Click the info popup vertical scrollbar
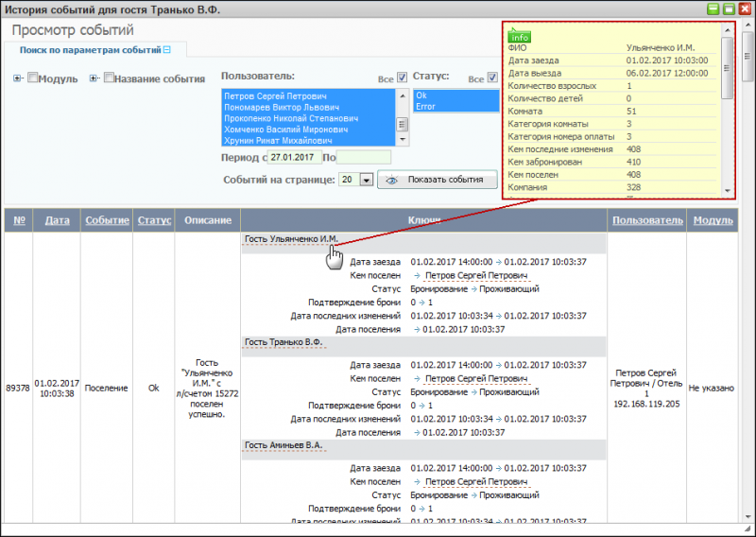The width and height of the screenshot is (756, 537). pyautogui.click(x=726, y=113)
